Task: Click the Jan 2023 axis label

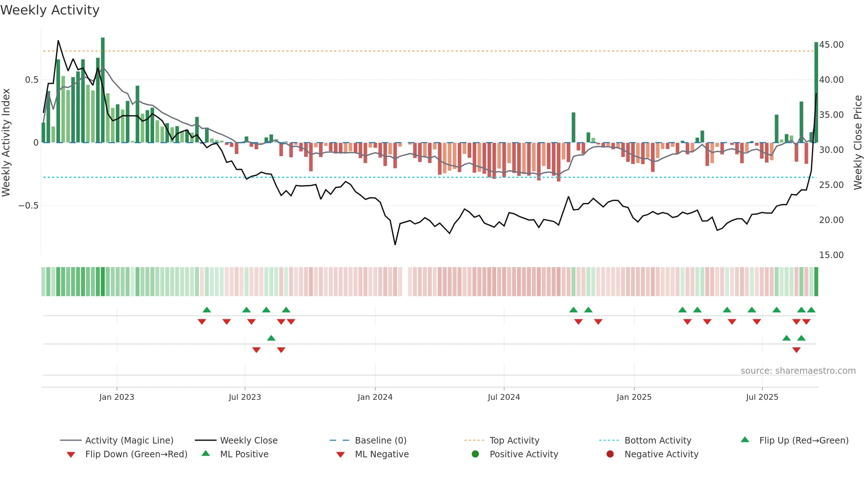Action: pyautogui.click(x=117, y=397)
